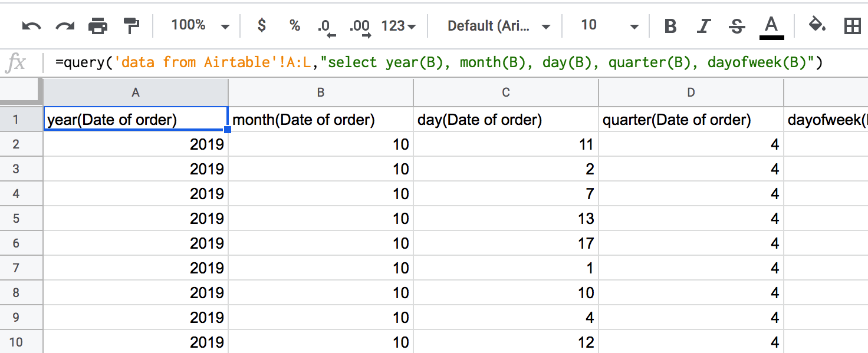Select row 1 header
868x353 pixels.
coord(21,120)
